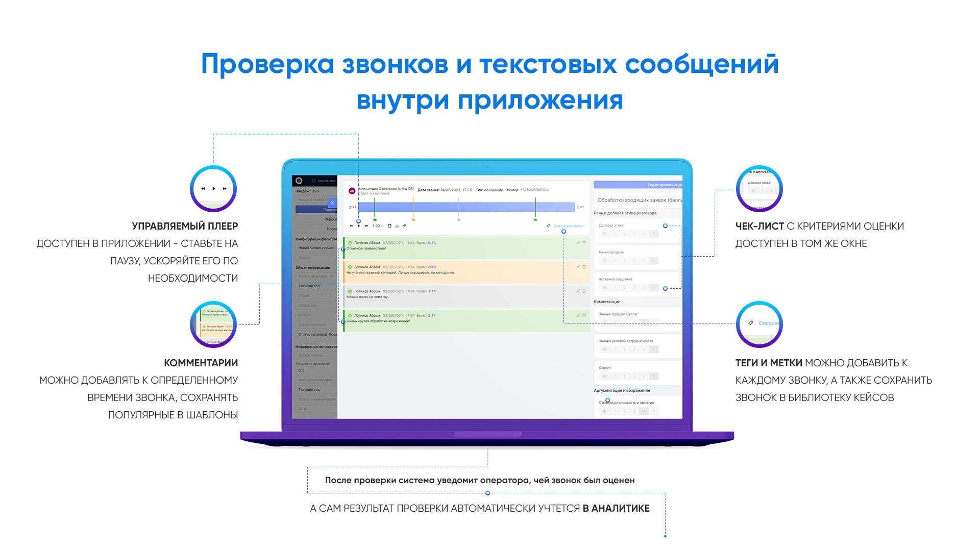This screenshot has width=980, height=551.
Task: Delete the 'Можно взять на заметку' comment
Action: (x=584, y=291)
